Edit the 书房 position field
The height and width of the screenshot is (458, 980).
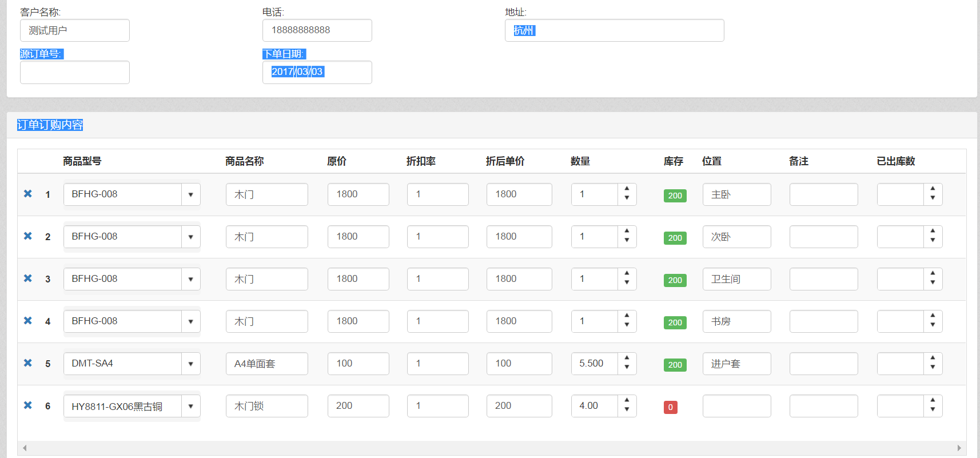point(737,321)
